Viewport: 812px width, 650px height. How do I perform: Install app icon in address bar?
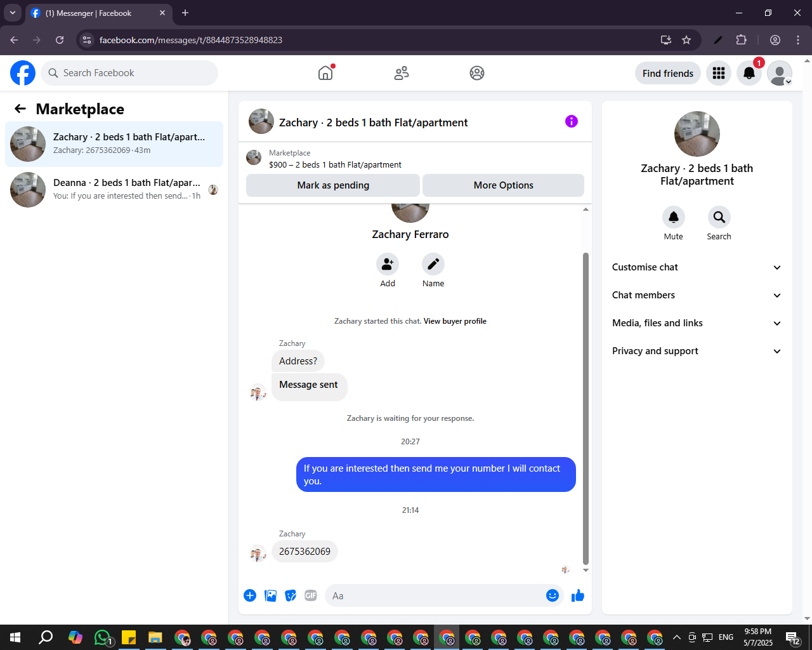[x=666, y=40]
